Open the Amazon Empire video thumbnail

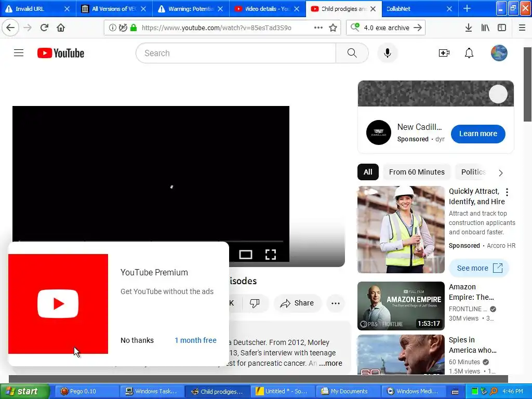click(401, 305)
